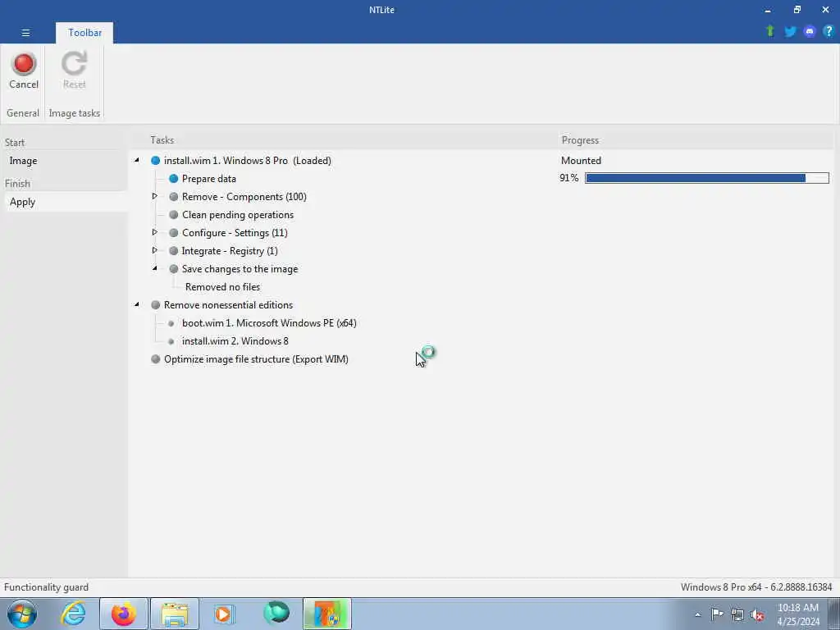Click small dot beside install.wim 2
The width and height of the screenshot is (840, 630).
click(171, 341)
